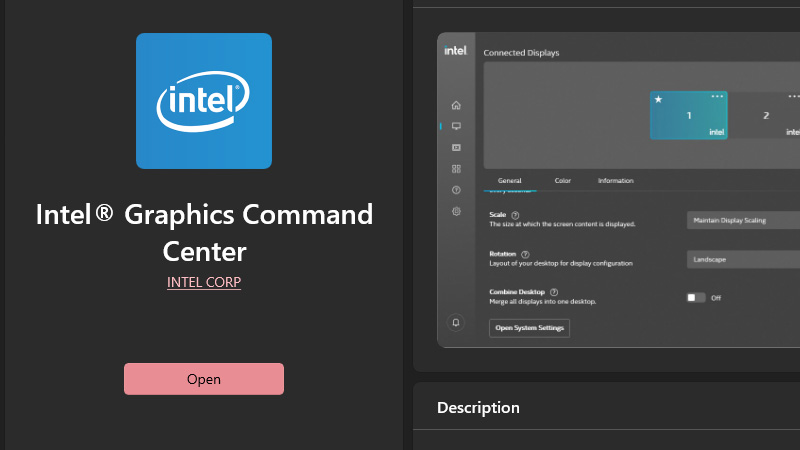Viewport: 800px width, 450px height.
Task: Click the notifications bell icon
Action: [x=456, y=322]
